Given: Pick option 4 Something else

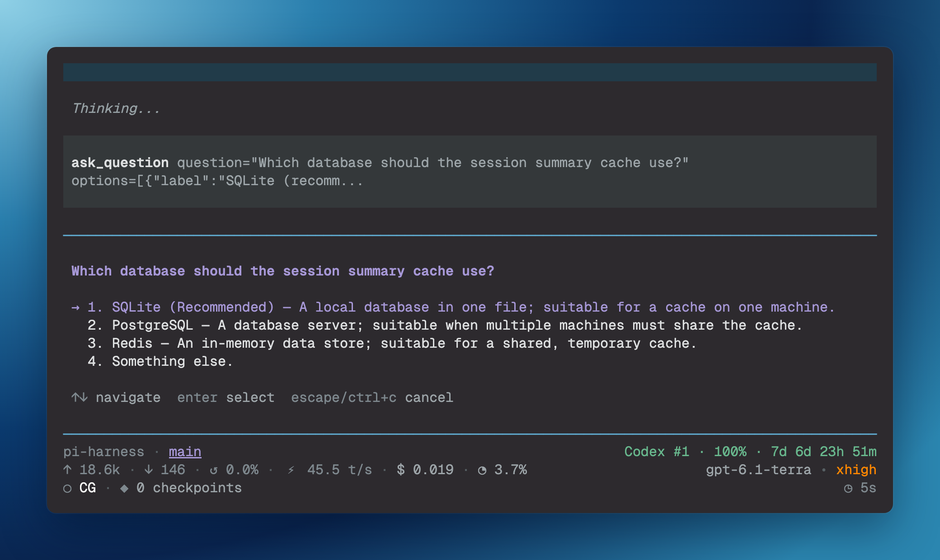Looking at the screenshot, I should [160, 361].
